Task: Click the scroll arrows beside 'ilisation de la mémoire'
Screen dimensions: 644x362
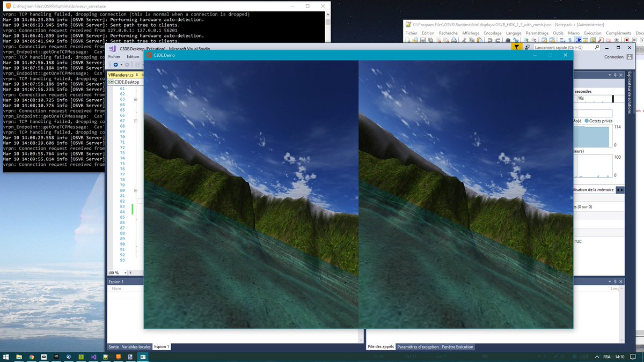Action: (620, 190)
